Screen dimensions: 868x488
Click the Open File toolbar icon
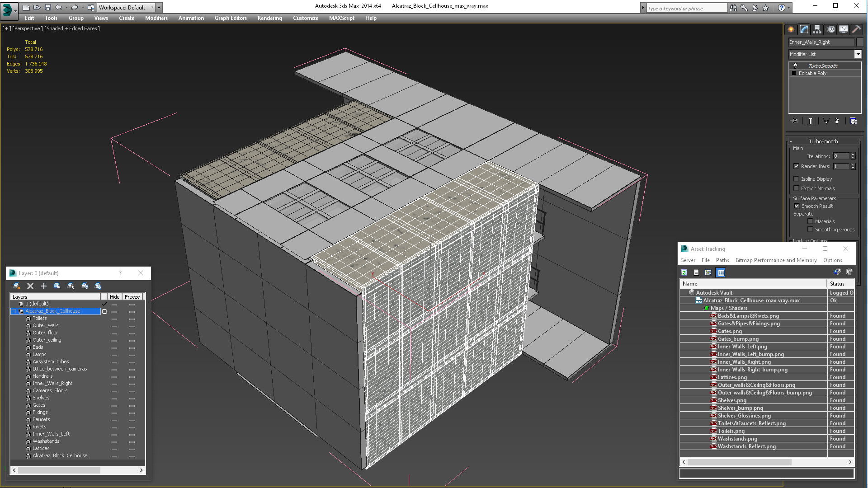(x=37, y=8)
